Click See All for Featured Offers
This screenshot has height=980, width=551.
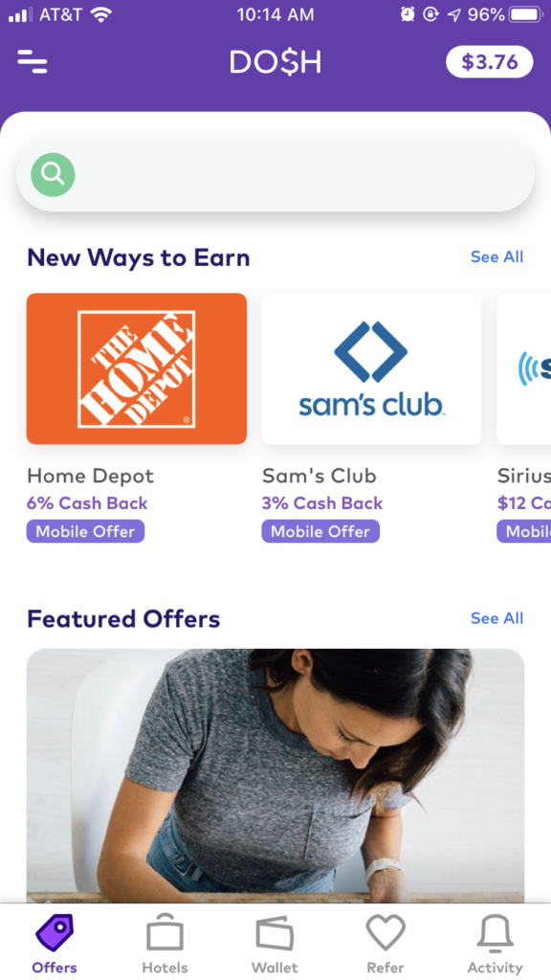[496, 618]
